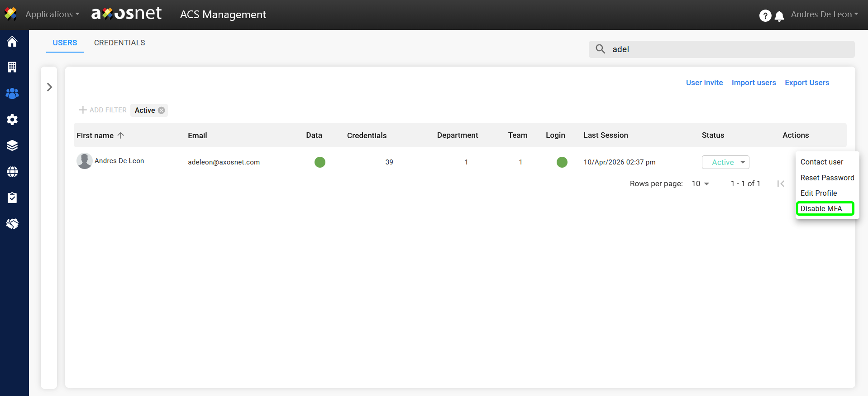Open the handshake icon in sidebar
The width and height of the screenshot is (868, 396).
pyautogui.click(x=12, y=224)
